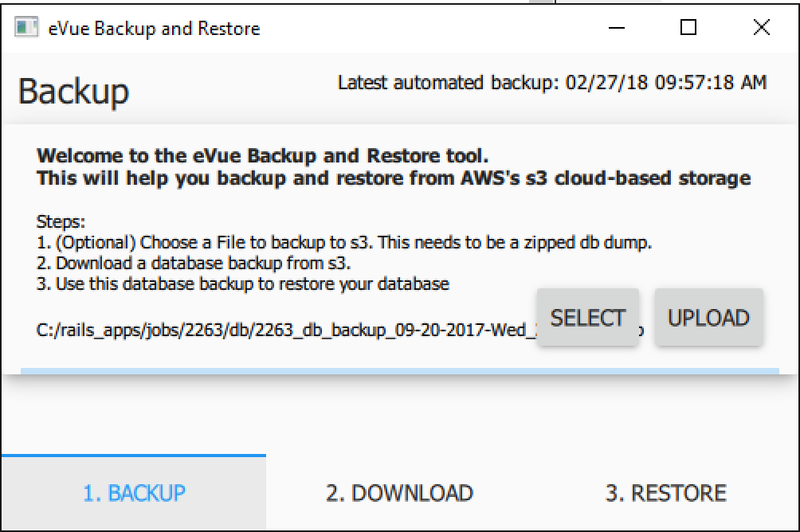800x532 pixels.
Task: Click step 3 about restoring your database
Action: (x=243, y=284)
